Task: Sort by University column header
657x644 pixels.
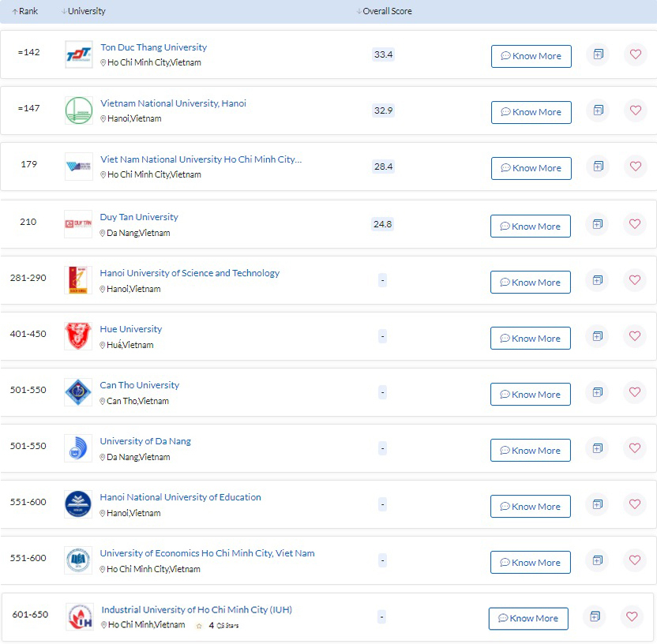Action: pyautogui.click(x=84, y=11)
